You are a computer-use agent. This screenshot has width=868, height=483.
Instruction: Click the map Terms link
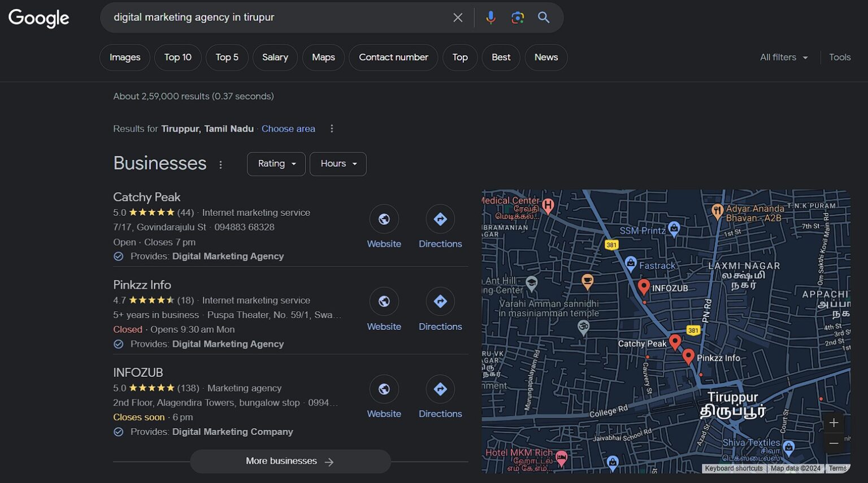(x=837, y=468)
